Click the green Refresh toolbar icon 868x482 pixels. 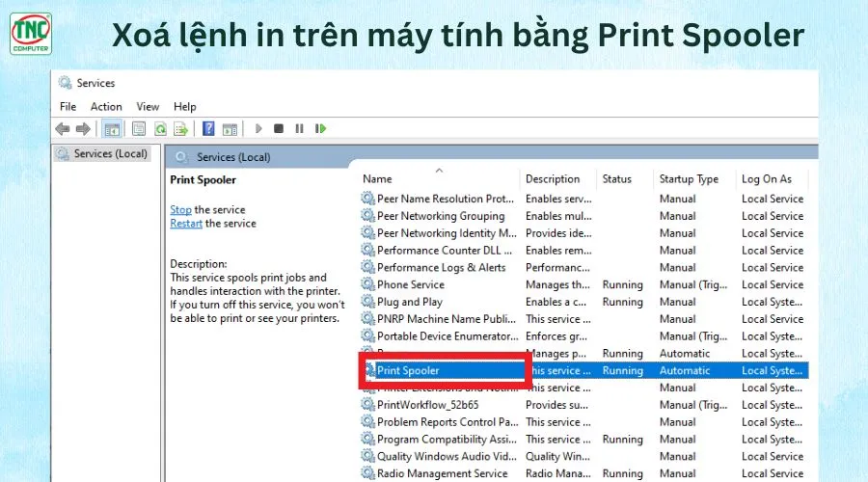point(160,129)
